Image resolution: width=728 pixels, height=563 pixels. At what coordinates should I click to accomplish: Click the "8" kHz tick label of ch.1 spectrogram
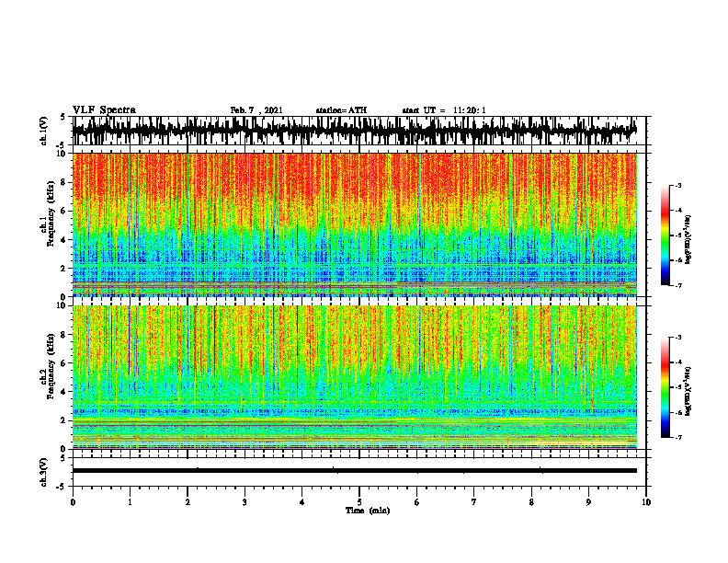63,182
